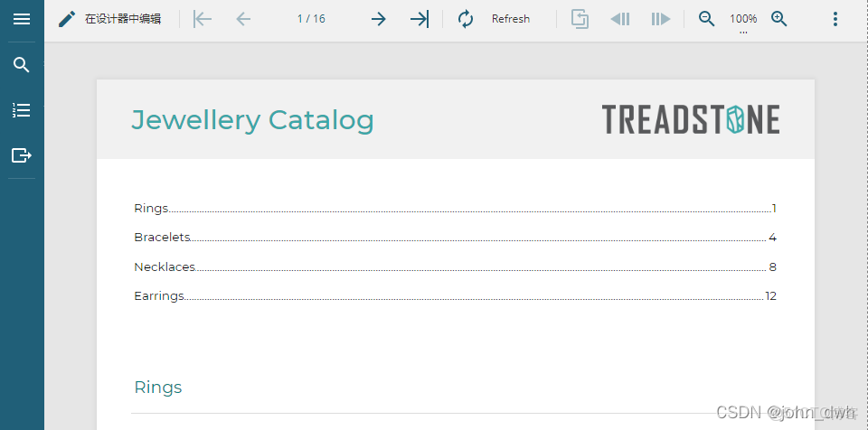The image size is (868, 430).
Task: Open the 100% zoom level dropdown
Action: pos(743,21)
